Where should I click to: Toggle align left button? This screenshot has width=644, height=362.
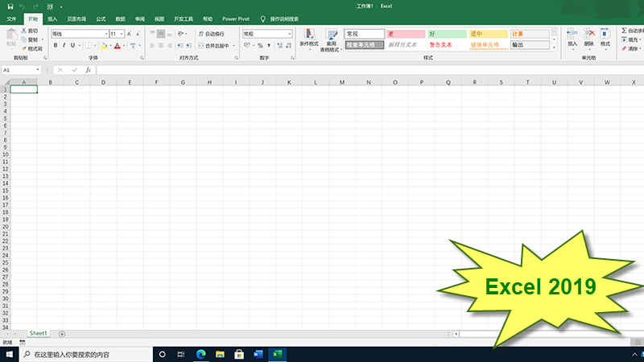pyautogui.click(x=152, y=46)
